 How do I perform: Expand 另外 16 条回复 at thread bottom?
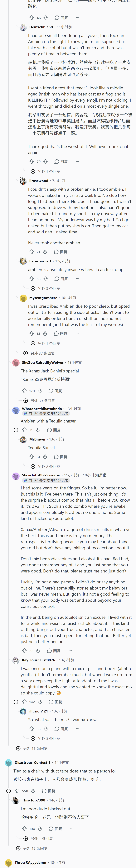32,848
